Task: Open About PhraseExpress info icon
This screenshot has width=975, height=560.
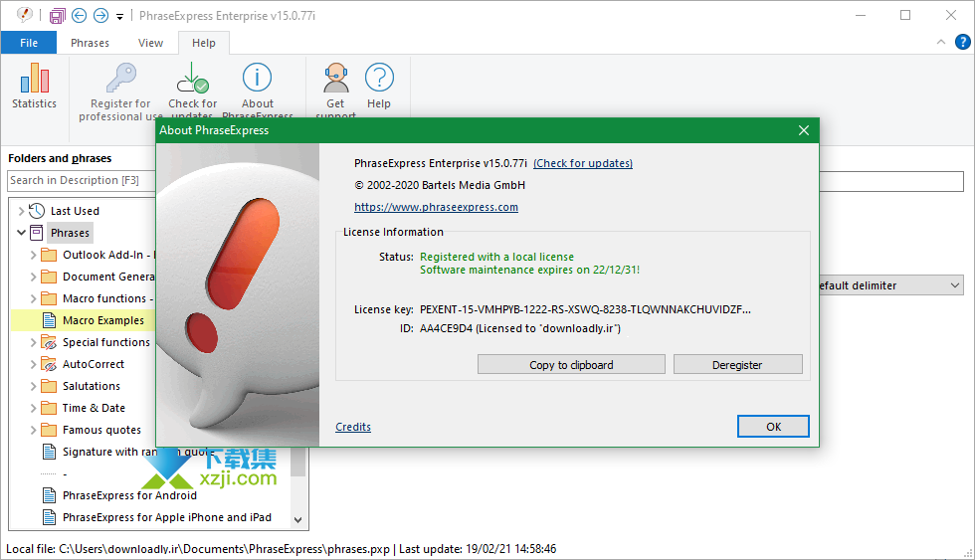Action: pyautogui.click(x=257, y=78)
